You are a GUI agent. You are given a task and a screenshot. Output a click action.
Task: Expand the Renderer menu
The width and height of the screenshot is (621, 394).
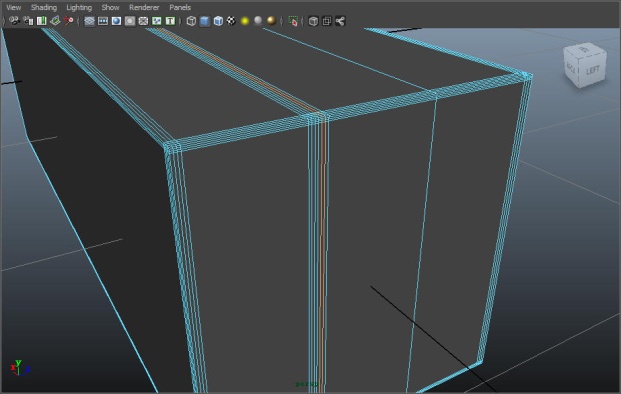click(x=144, y=7)
